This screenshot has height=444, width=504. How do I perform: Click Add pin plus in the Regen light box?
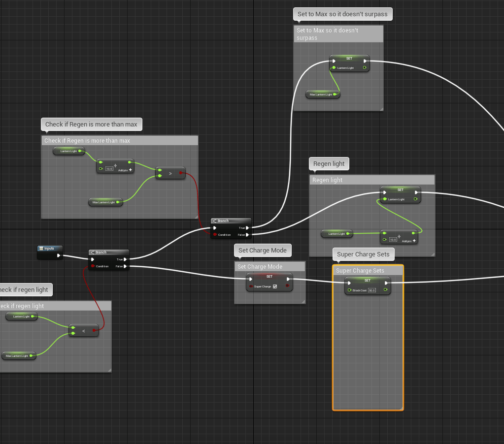click(x=414, y=240)
